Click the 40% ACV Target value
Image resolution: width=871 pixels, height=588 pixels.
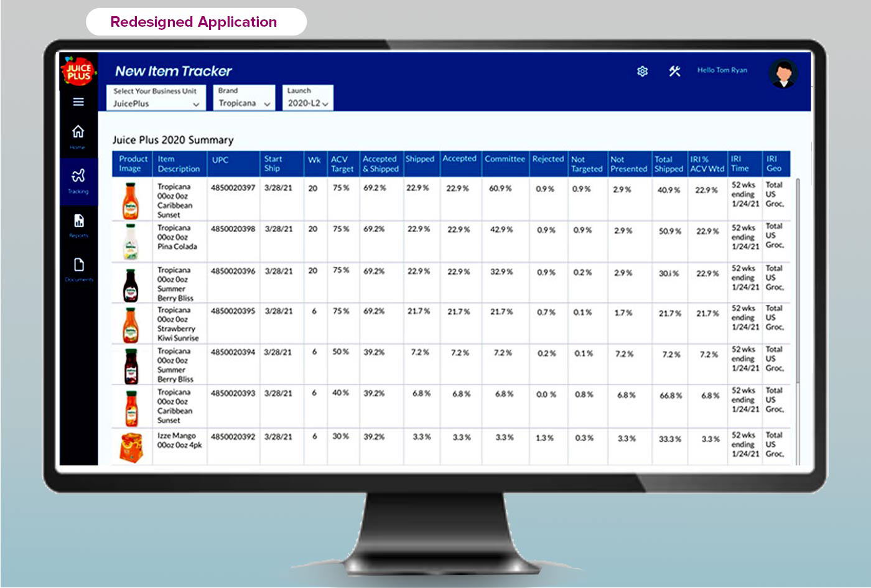pyautogui.click(x=341, y=393)
